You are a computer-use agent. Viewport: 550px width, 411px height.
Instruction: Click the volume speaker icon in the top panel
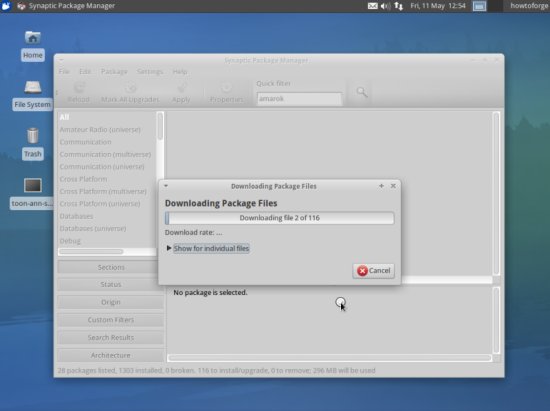[385, 6]
